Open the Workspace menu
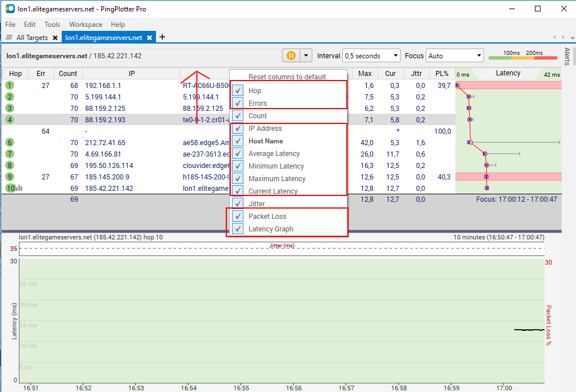The height and width of the screenshot is (392, 576). tap(85, 25)
